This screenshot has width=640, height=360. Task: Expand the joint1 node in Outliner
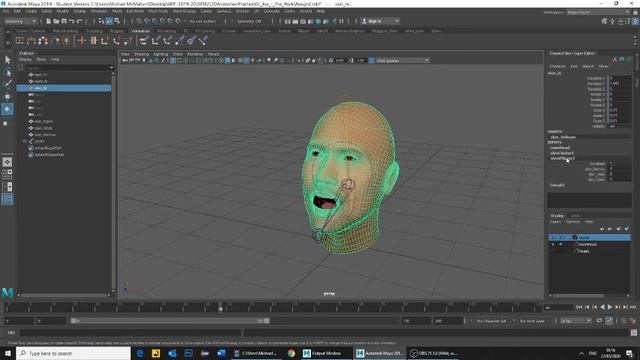[24, 141]
